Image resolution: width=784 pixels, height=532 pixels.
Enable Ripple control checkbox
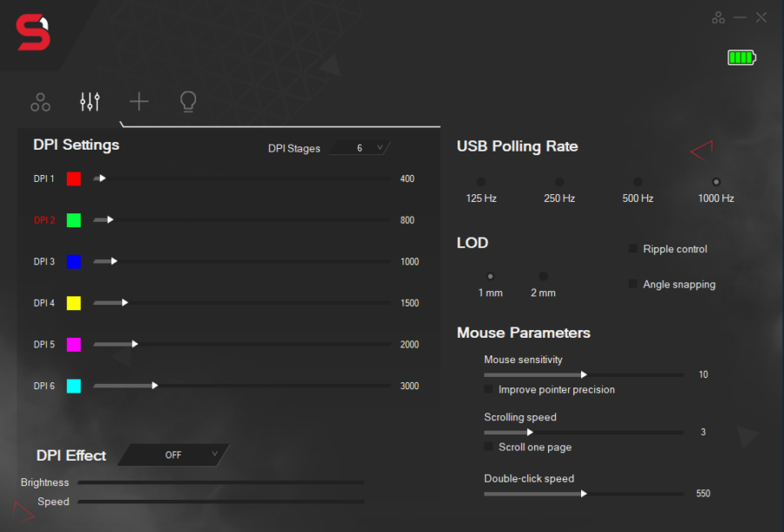(x=633, y=248)
